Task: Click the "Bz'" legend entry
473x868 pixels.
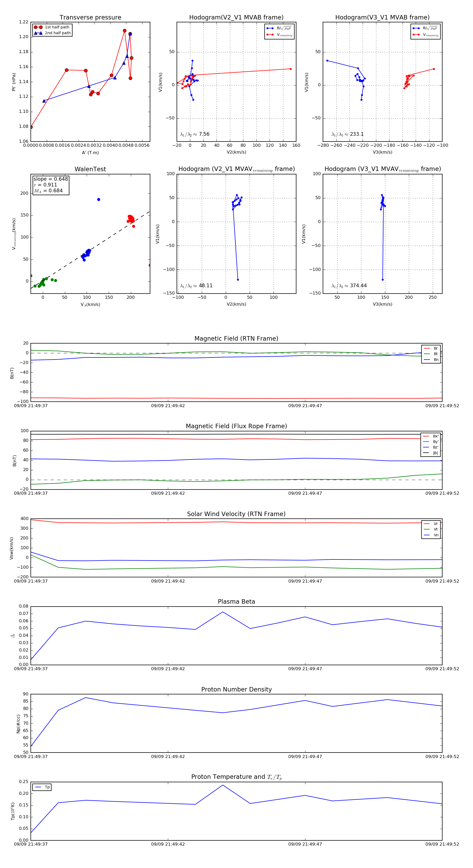Action: [x=431, y=447]
